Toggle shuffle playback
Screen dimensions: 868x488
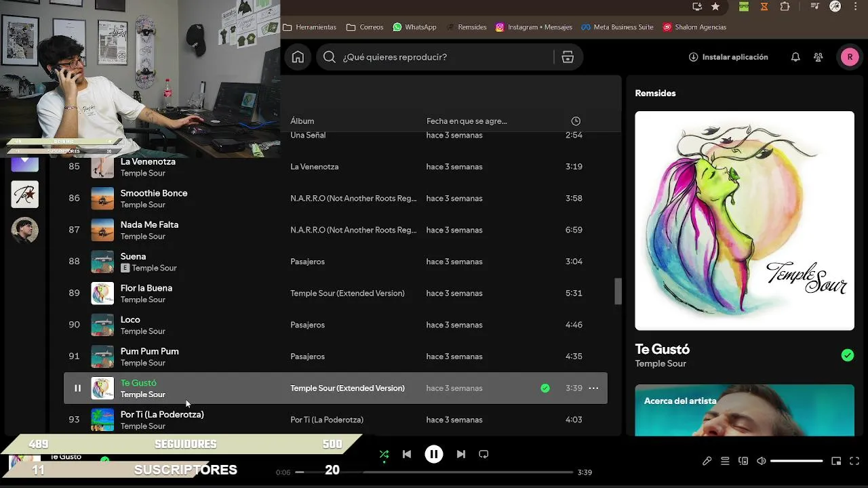384,454
